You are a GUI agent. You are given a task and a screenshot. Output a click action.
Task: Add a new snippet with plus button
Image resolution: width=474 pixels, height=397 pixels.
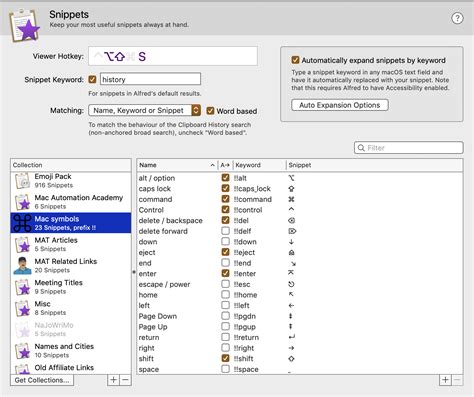tap(445, 380)
